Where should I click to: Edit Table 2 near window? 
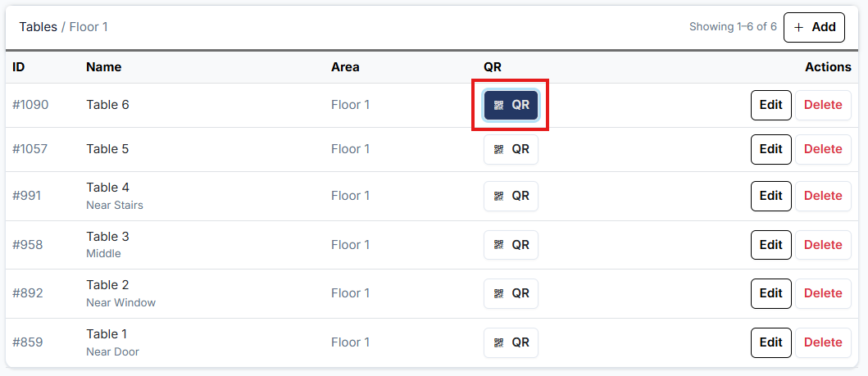coord(770,293)
